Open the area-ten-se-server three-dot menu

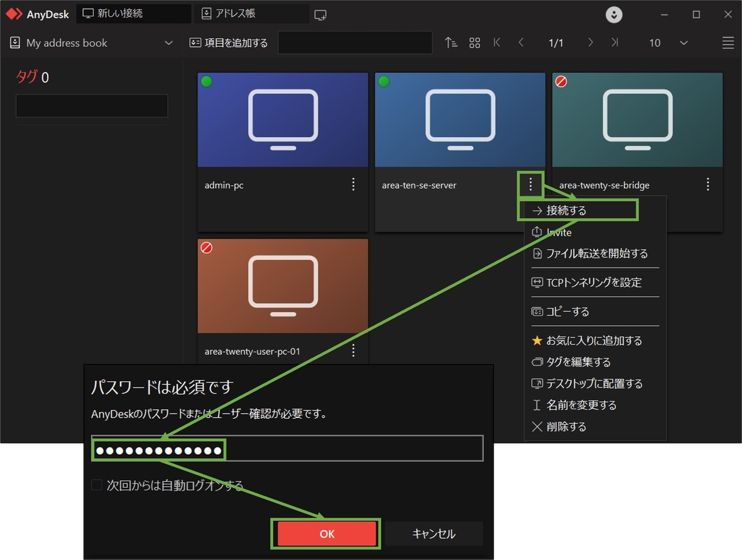[x=531, y=184]
